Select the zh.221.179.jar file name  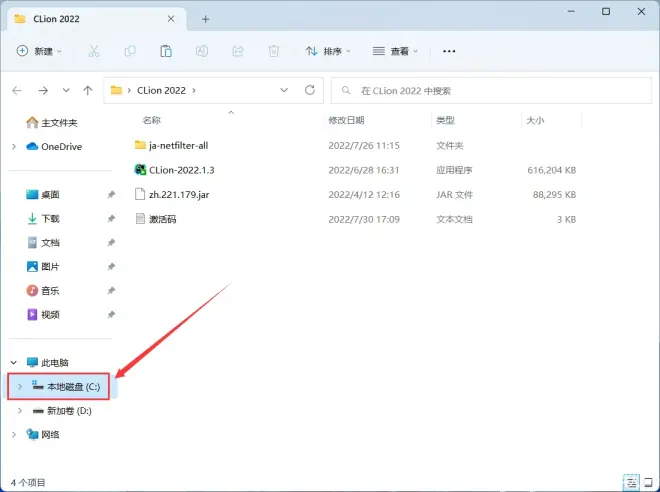179,195
